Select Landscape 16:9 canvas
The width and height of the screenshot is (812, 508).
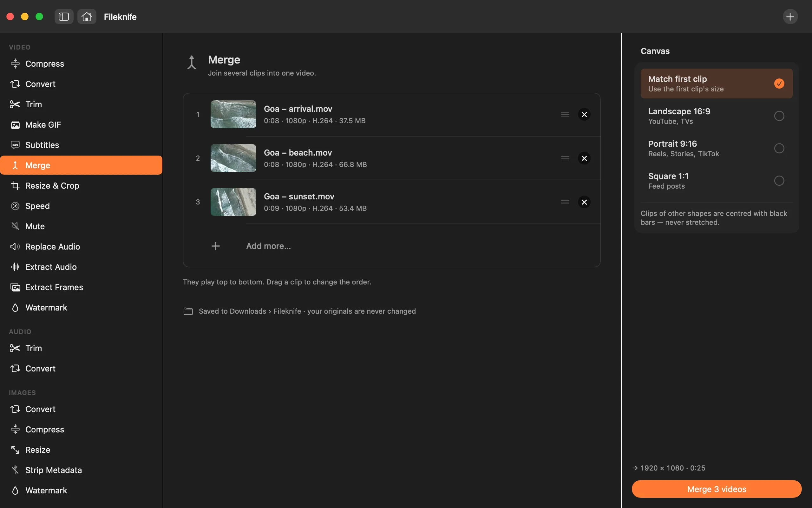[x=717, y=116]
